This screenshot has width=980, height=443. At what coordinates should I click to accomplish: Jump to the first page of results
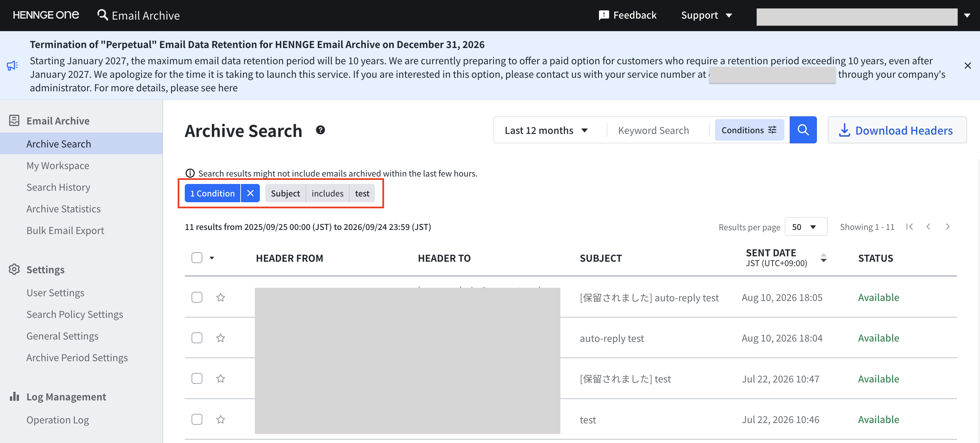point(910,227)
